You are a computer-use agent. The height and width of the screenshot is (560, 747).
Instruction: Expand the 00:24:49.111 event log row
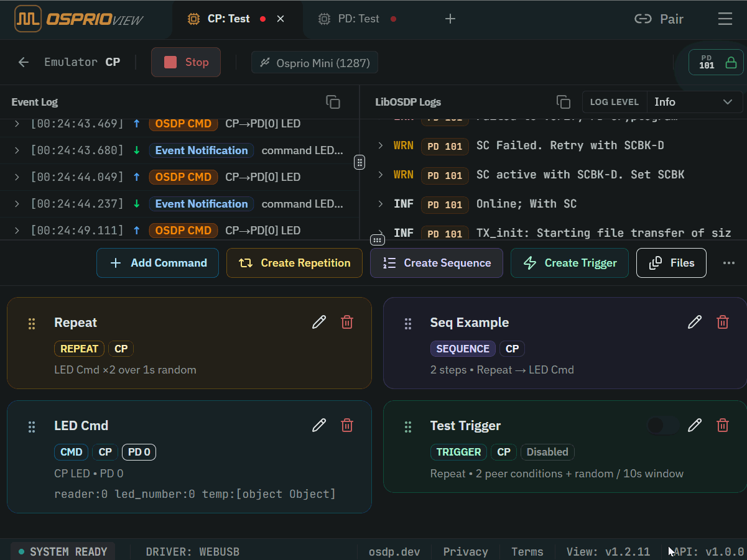tap(17, 231)
